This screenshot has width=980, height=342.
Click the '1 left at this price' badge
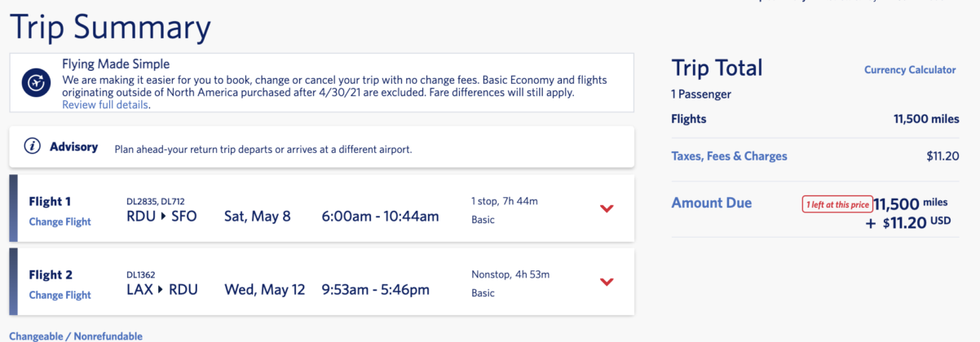pos(837,204)
